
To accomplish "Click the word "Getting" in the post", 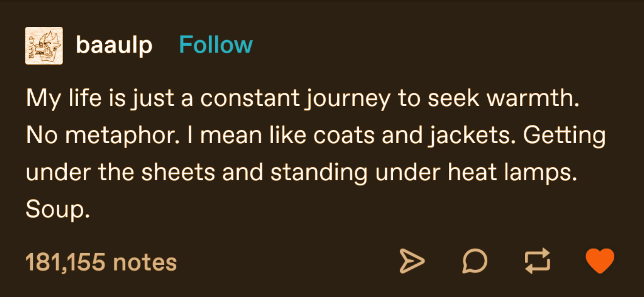I will click(x=564, y=135).
